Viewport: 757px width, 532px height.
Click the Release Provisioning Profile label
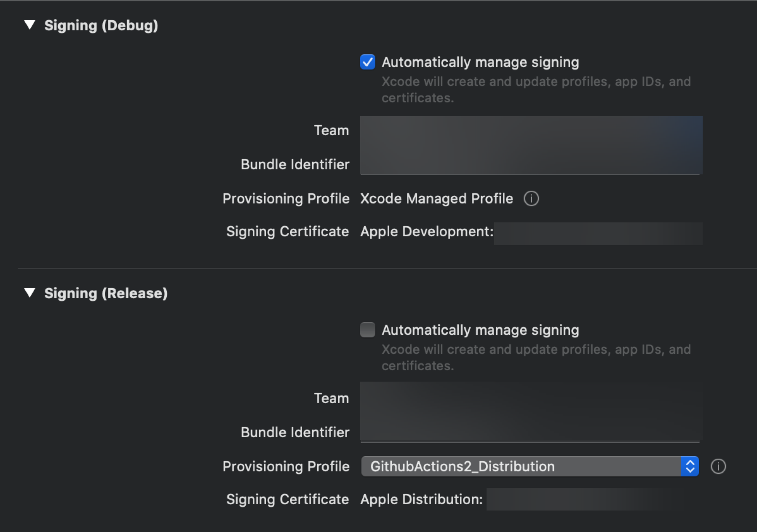pyautogui.click(x=286, y=466)
